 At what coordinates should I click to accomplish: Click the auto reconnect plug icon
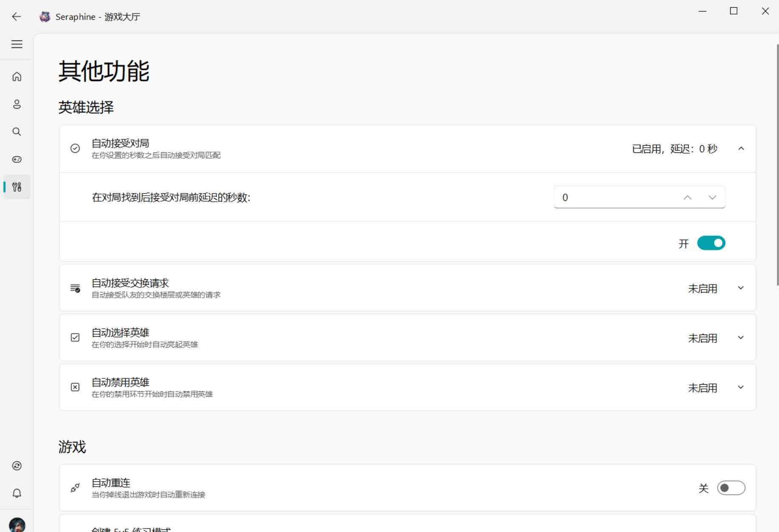coord(75,488)
